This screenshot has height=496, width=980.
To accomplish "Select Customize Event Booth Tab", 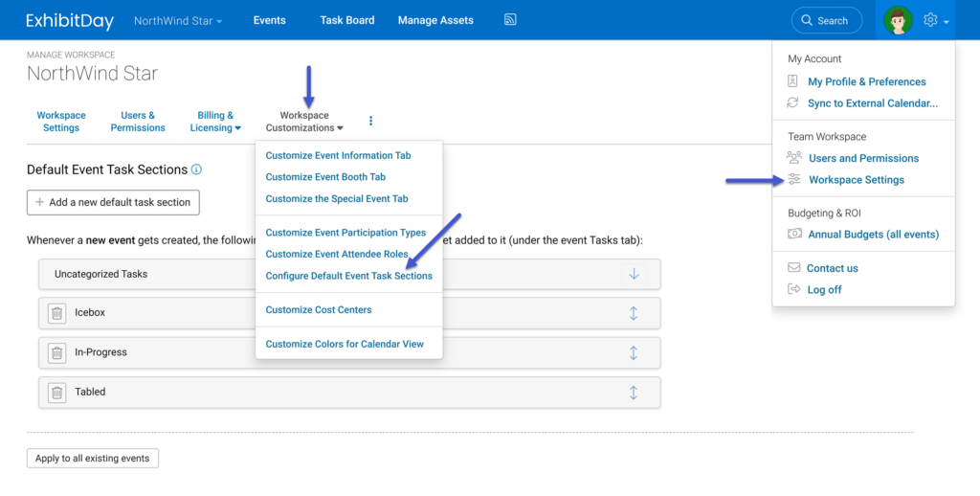I will [x=325, y=177].
